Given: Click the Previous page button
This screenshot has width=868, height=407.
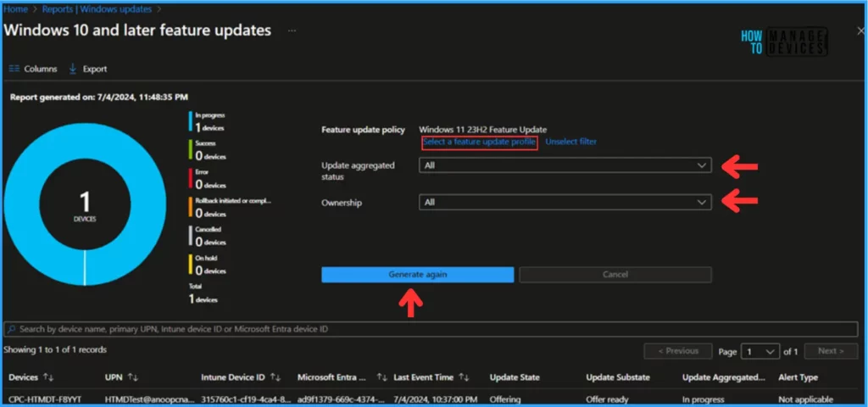Looking at the screenshot, I should [x=678, y=351].
